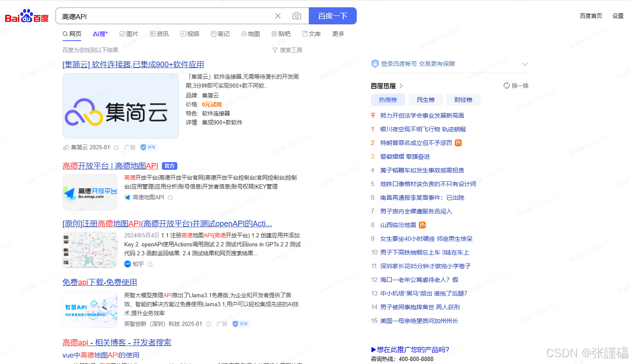Select the 网页 tab
This screenshot has height=364, width=630.
click(72, 34)
